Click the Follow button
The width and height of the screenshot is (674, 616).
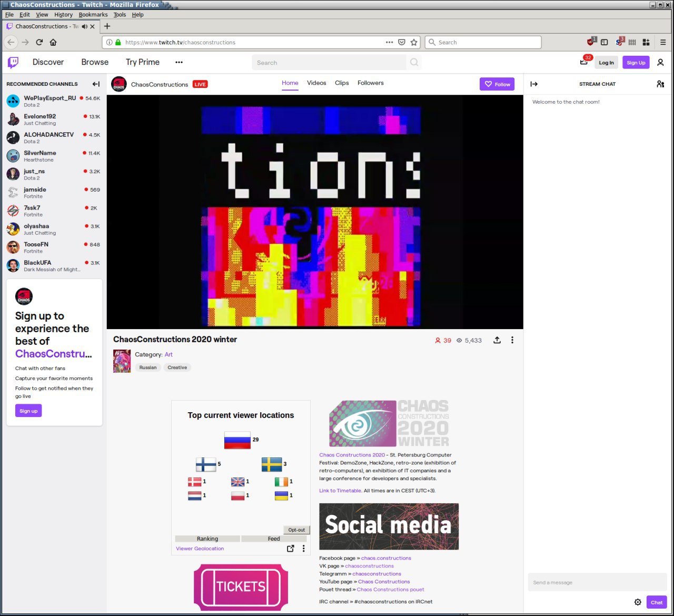[x=497, y=84]
